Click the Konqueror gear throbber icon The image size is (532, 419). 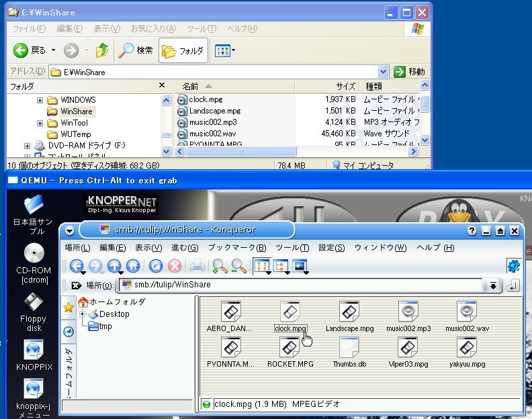coord(514,266)
